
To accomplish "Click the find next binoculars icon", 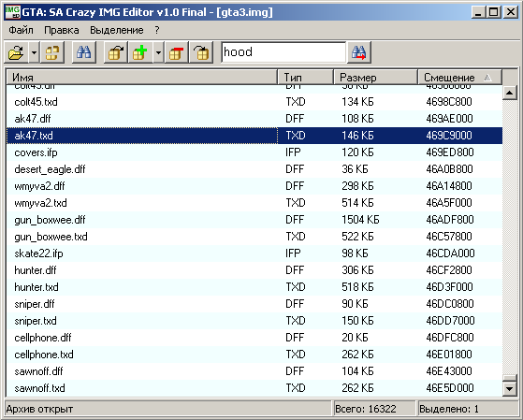I will pos(359,52).
